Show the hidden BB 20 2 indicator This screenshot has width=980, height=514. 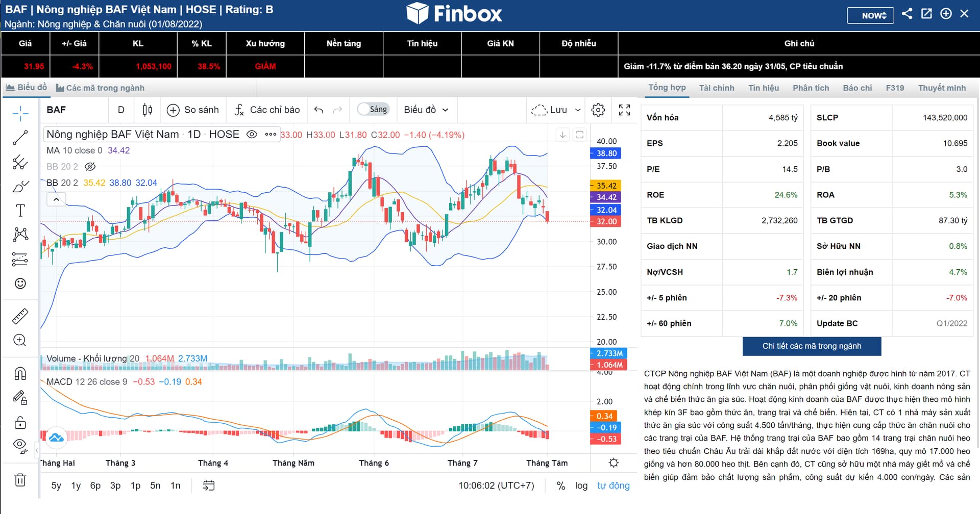coord(90,167)
